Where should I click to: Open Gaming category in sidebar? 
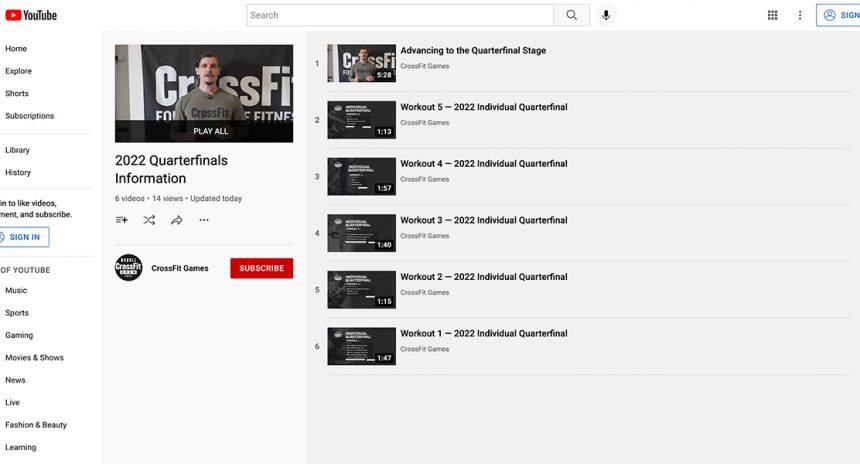pyautogui.click(x=19, y=336)
